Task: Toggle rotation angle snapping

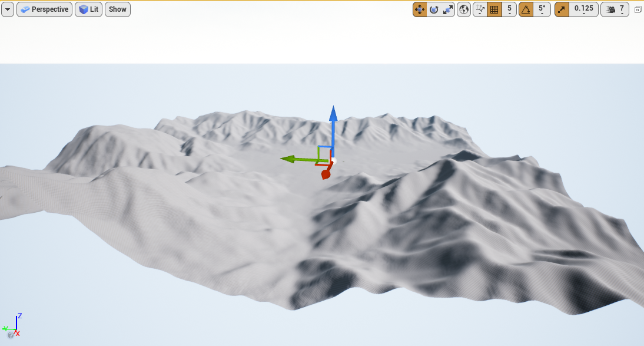Action: [526, 9]
